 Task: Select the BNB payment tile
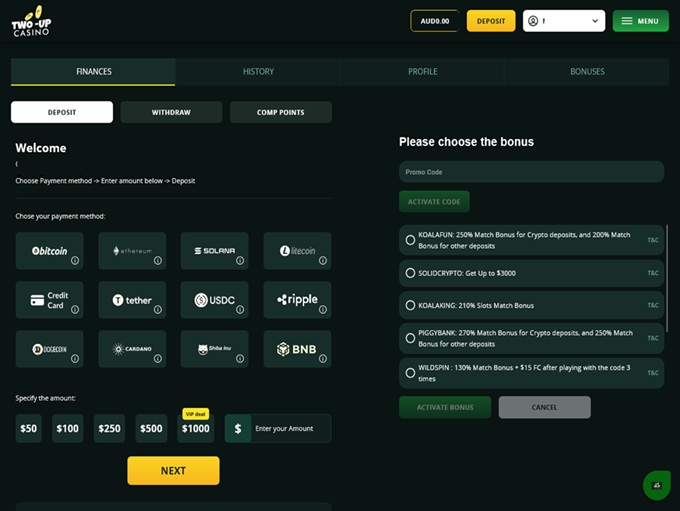(297, 349)
